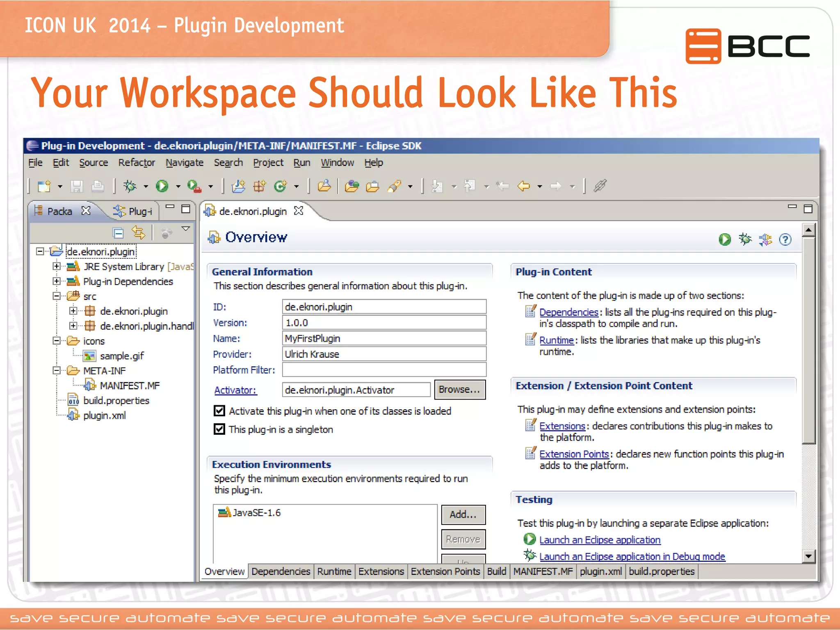Screen dimensions: 840x630
Task: Click the Save toolbar icon
Action: 77,186
